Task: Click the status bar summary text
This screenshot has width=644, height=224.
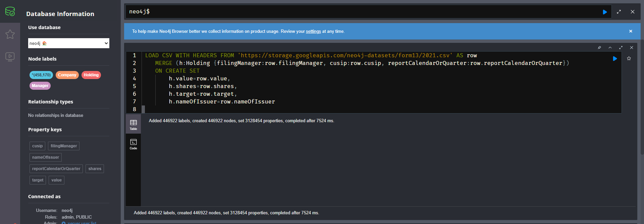Action: [x=226, y=213]
